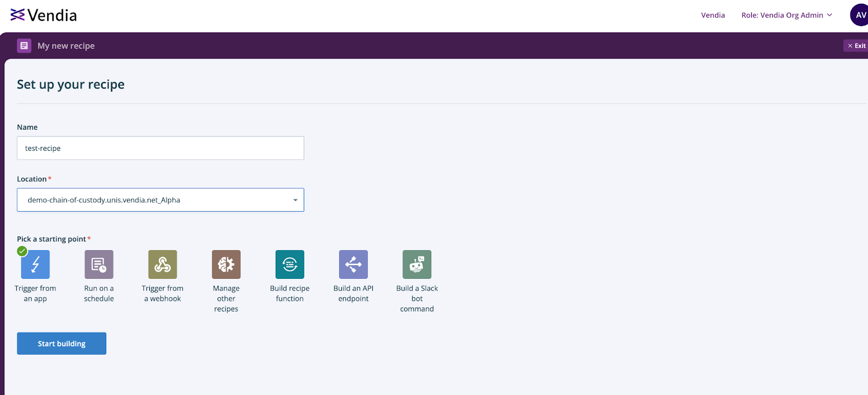This screenshot has width=868, height=395.
Task: Open the AV user avatar menu
Action: click(x=859, y=15)
